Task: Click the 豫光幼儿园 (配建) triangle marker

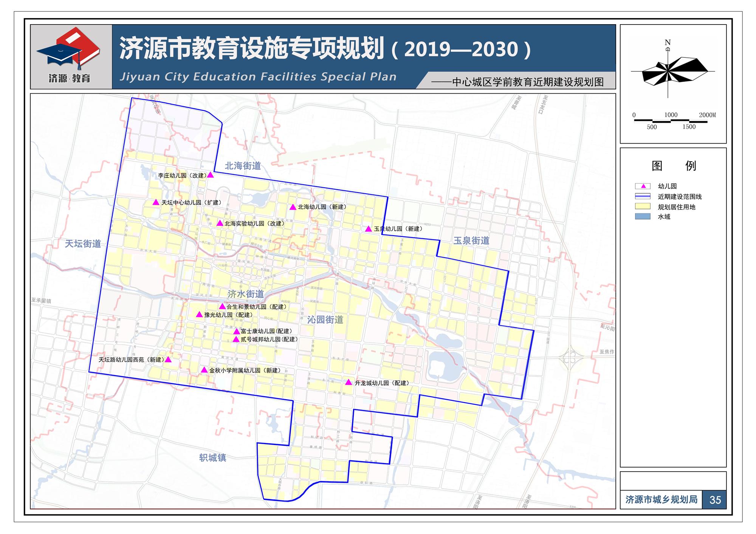Action: tap(199, 315)
